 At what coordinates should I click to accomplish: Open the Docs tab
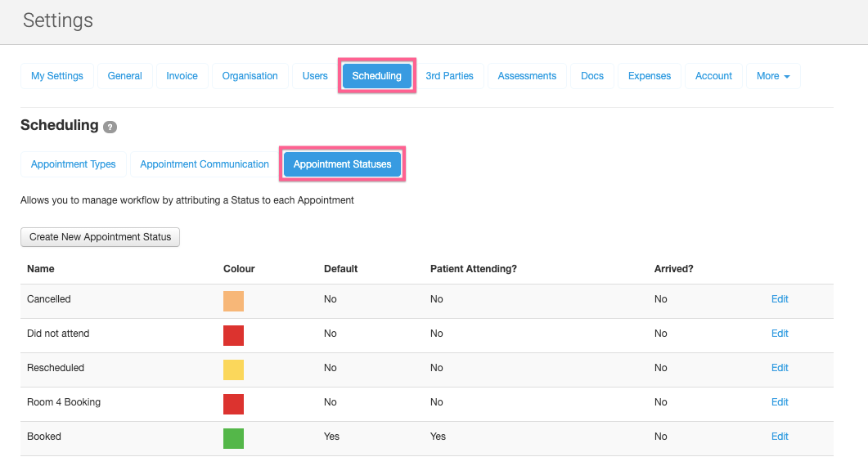tap(592, 76)
